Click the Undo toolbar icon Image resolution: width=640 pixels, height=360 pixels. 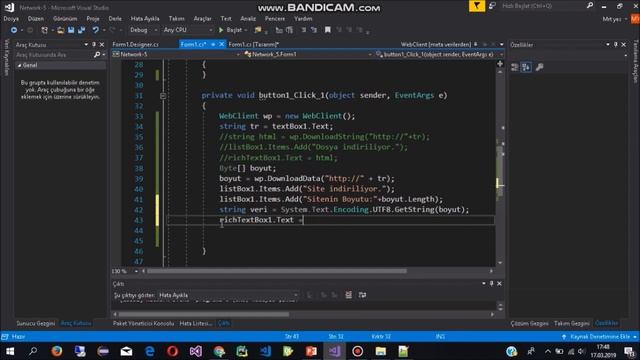coord(95,30)
